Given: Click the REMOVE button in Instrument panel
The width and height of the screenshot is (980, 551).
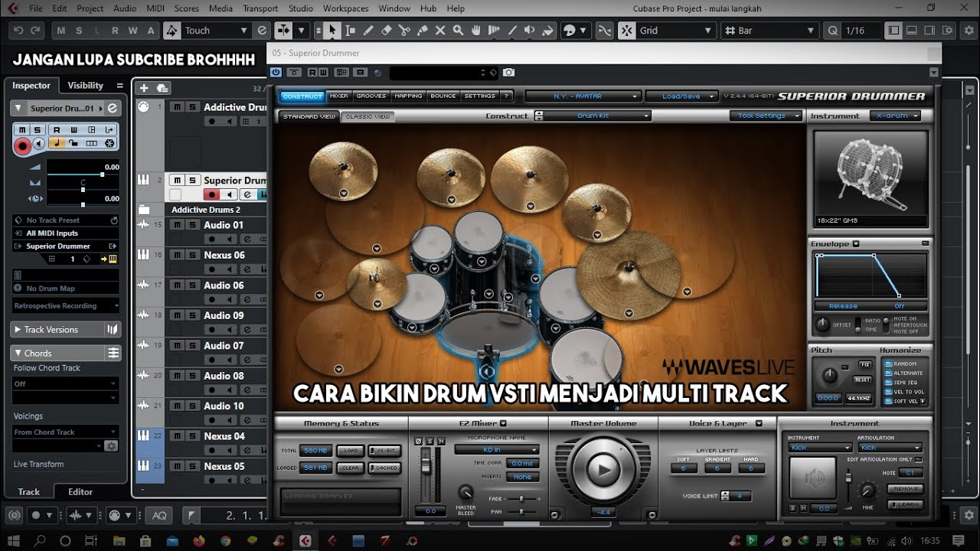Looking at the screenshot, I should point(906,488).
